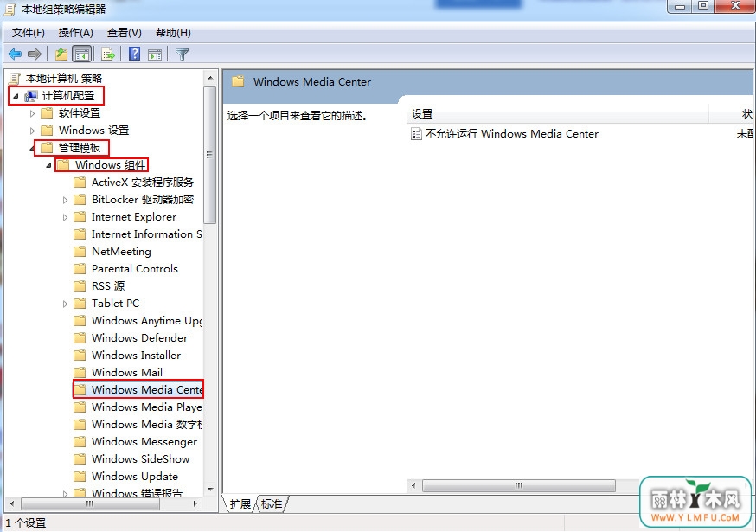
Task: Click the folder icon beside Windows Installer
Action: click(80, 356)
